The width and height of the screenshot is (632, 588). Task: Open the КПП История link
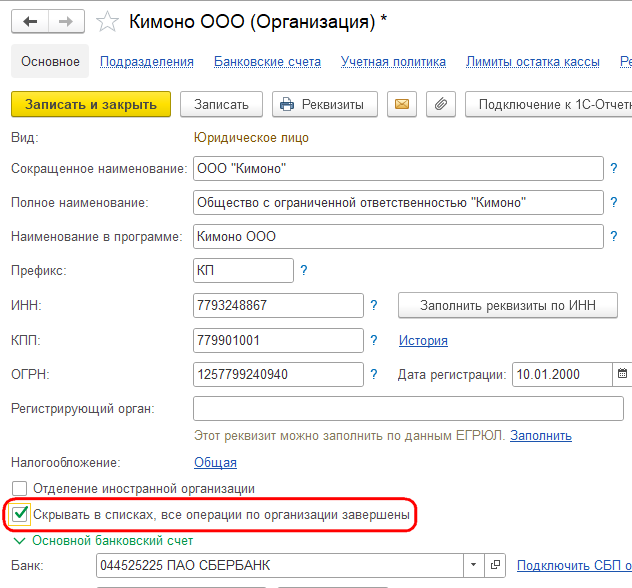(x=423, y=341)
